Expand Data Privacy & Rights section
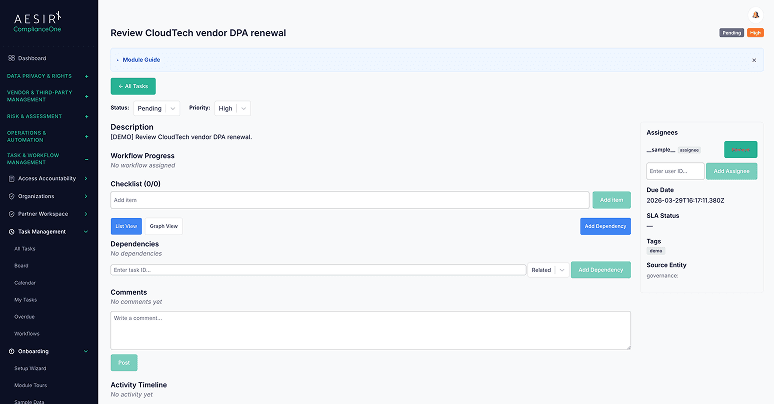The image size is (774, 404). point(86,77)
